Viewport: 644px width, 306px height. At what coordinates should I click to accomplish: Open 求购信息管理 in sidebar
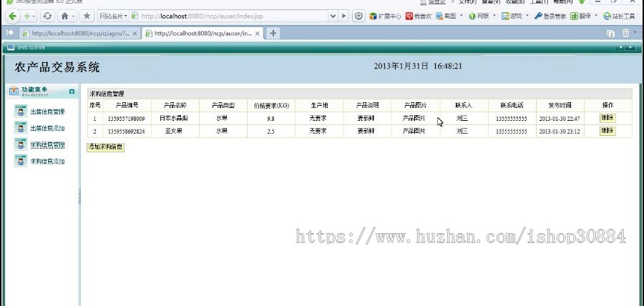47,145
